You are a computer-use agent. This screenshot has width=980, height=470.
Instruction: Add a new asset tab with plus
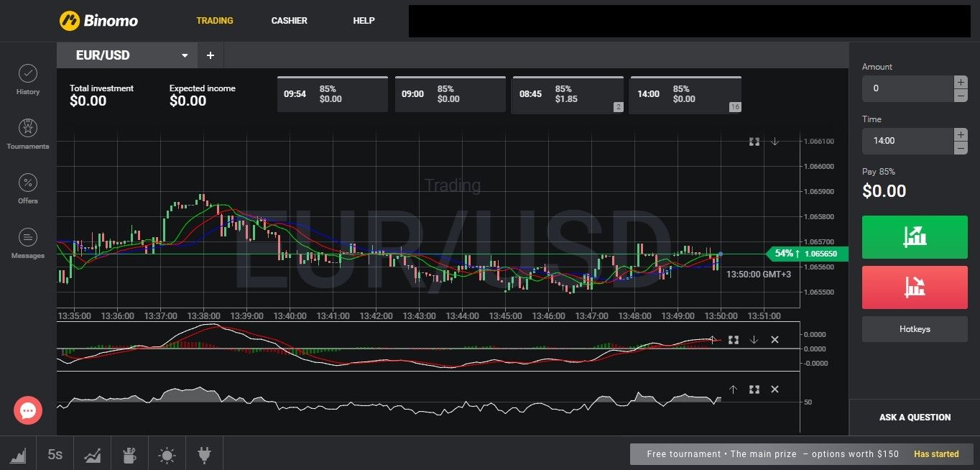[211, 55]
